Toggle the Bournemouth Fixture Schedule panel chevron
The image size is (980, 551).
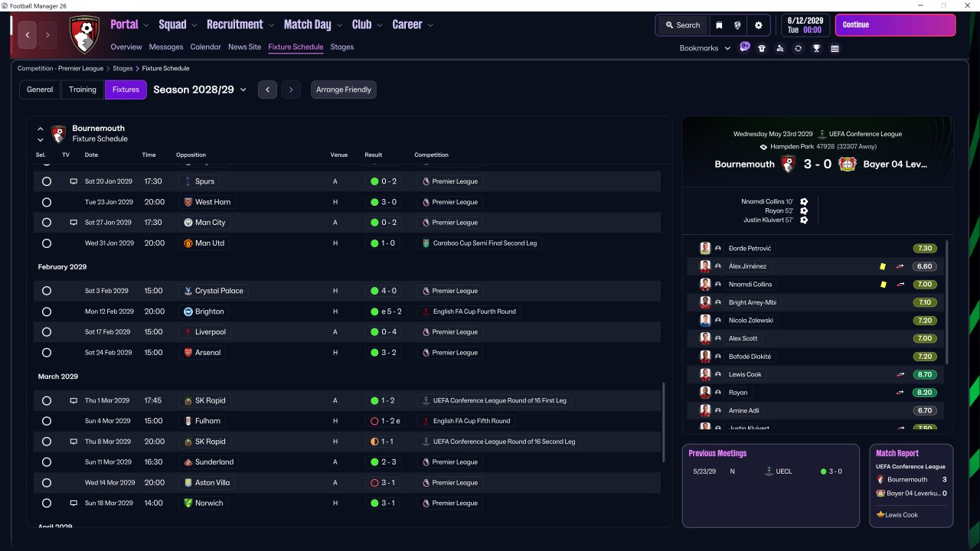point(41,134)
